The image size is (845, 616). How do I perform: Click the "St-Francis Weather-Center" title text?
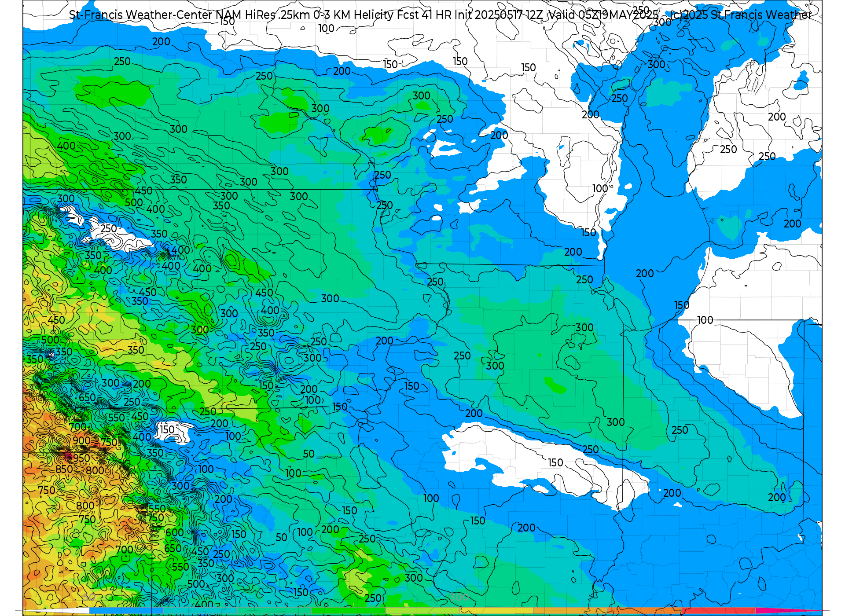coord(141,15)
